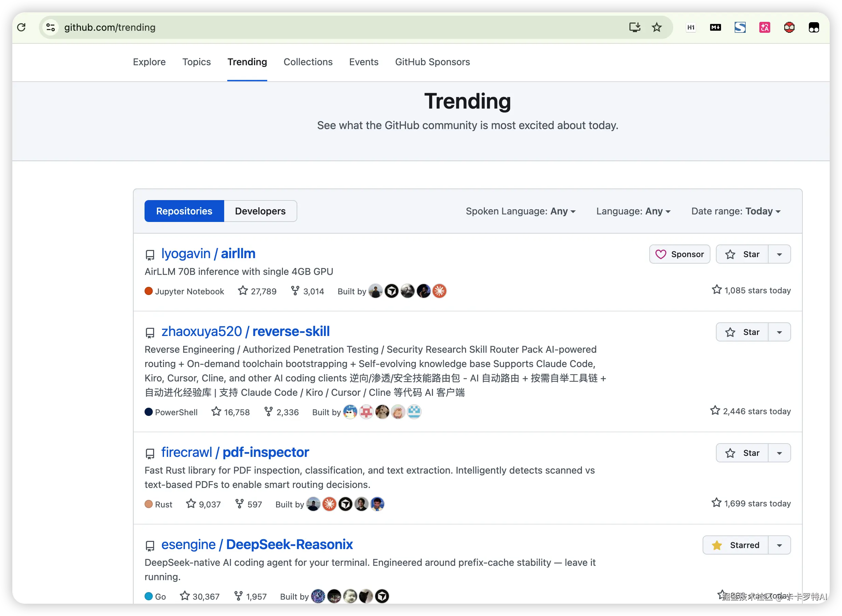The height and width of the screenshot is (616, 842).
Task: View reverse-skill stargazers count 16,758
Action: [231, 412]
